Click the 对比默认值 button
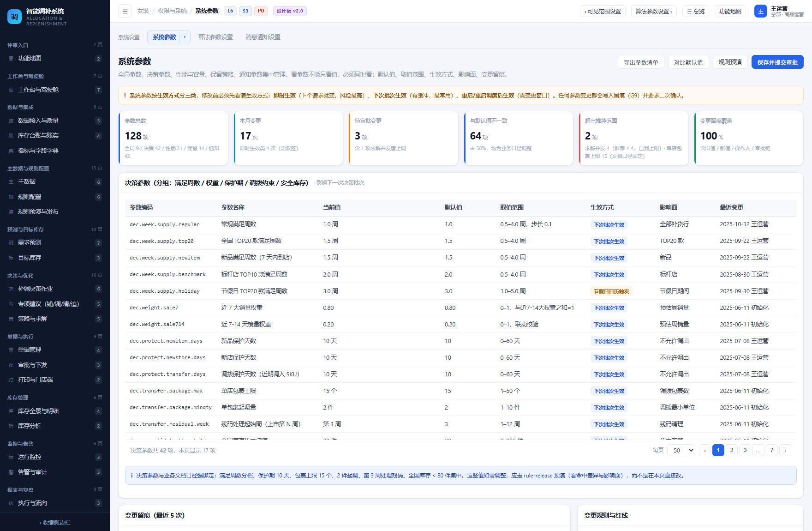The image size is (812, 531). pyautogui.click(x=688, y=62)
